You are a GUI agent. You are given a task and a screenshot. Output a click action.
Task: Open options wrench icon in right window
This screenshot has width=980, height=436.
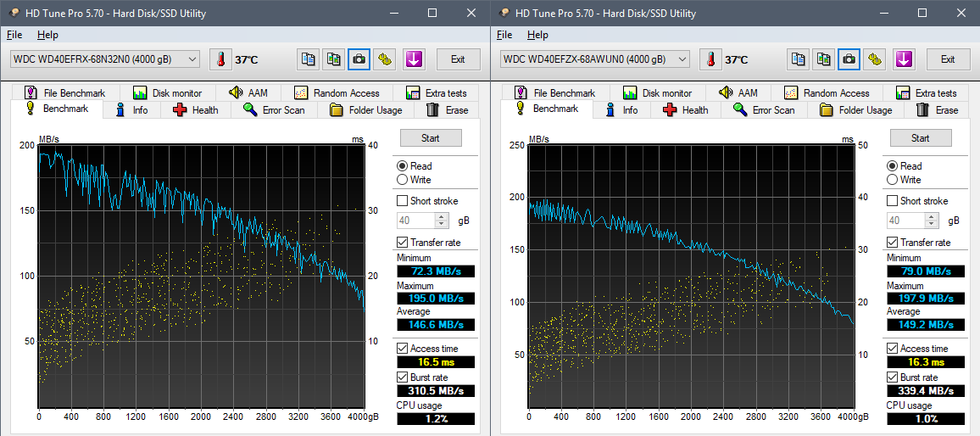point(874,59)
